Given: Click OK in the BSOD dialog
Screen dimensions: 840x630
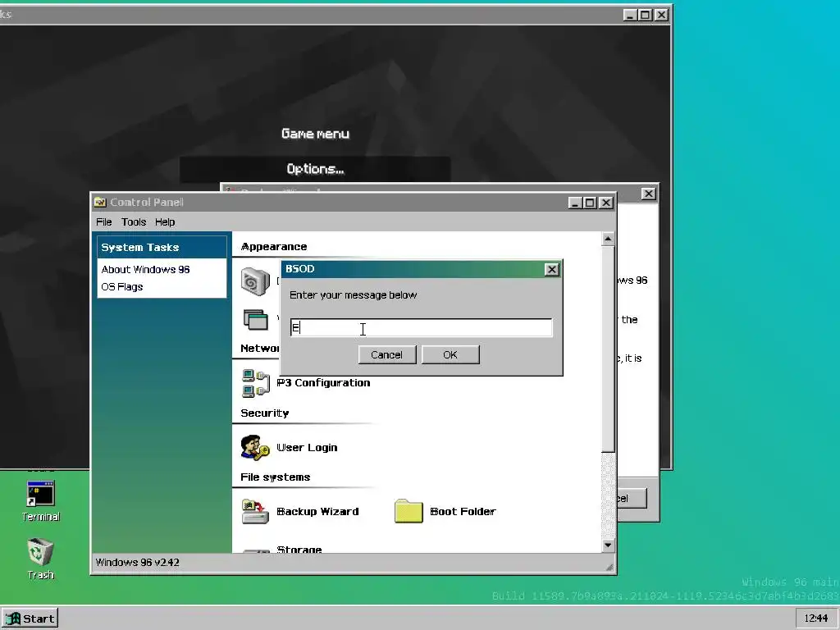Looking at the screenshot, I should pyautogui.click(x=450, y=354).
